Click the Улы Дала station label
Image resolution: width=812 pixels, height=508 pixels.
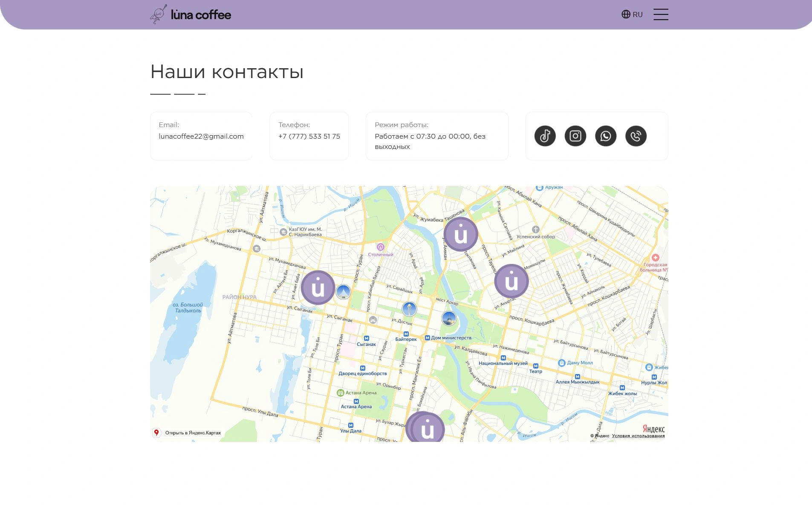351,431
